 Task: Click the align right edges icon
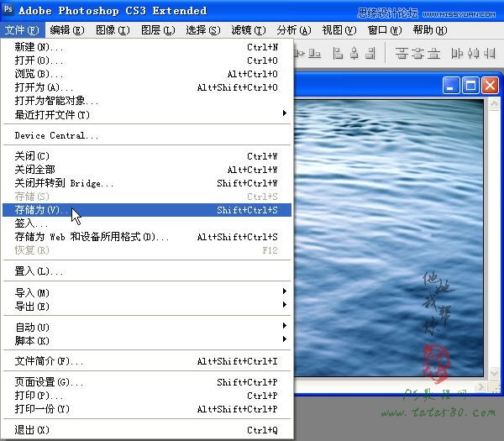(x=370, y=54)
